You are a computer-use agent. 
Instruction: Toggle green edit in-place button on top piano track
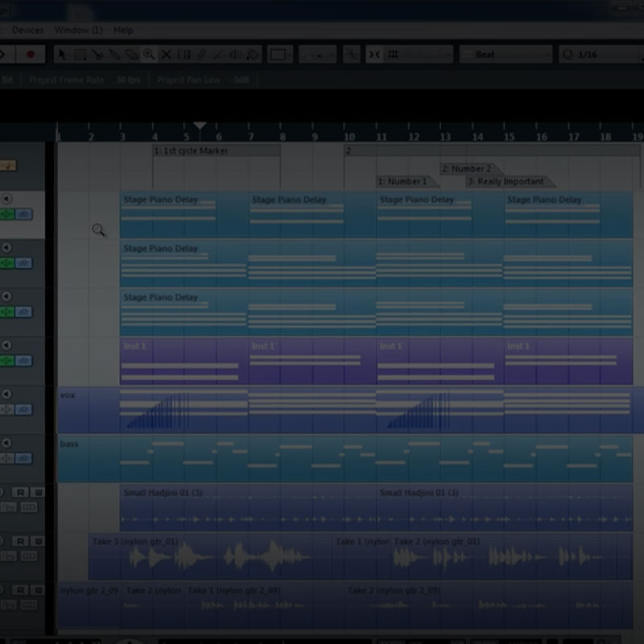point(6,214)
